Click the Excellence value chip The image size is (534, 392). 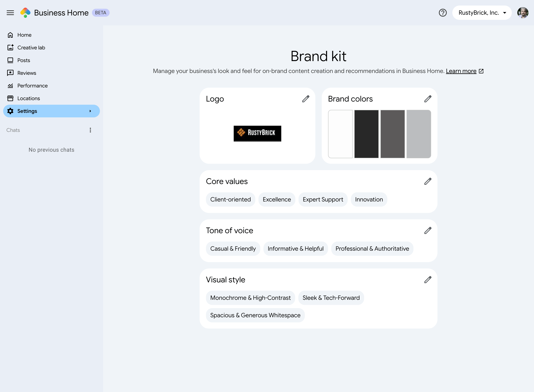coord(277,199)
